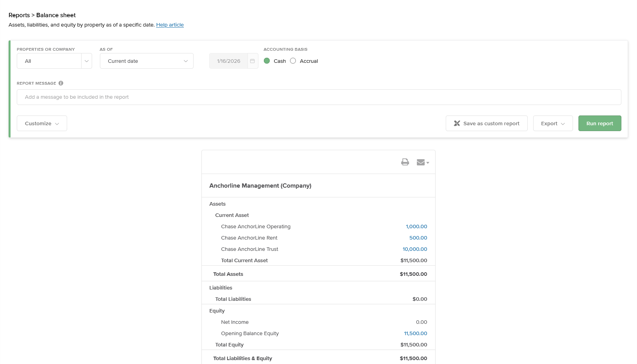Click the Total Assets label

point(228,274)
